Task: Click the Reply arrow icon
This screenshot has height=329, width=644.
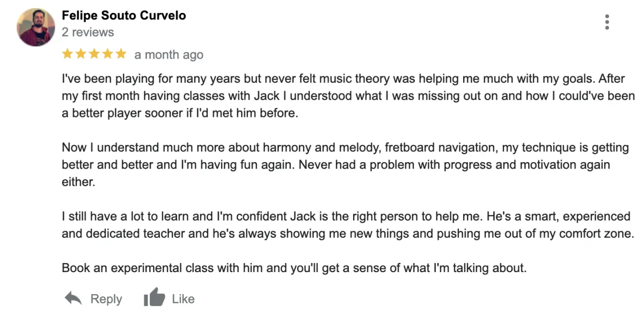Action: pos(73,299)
